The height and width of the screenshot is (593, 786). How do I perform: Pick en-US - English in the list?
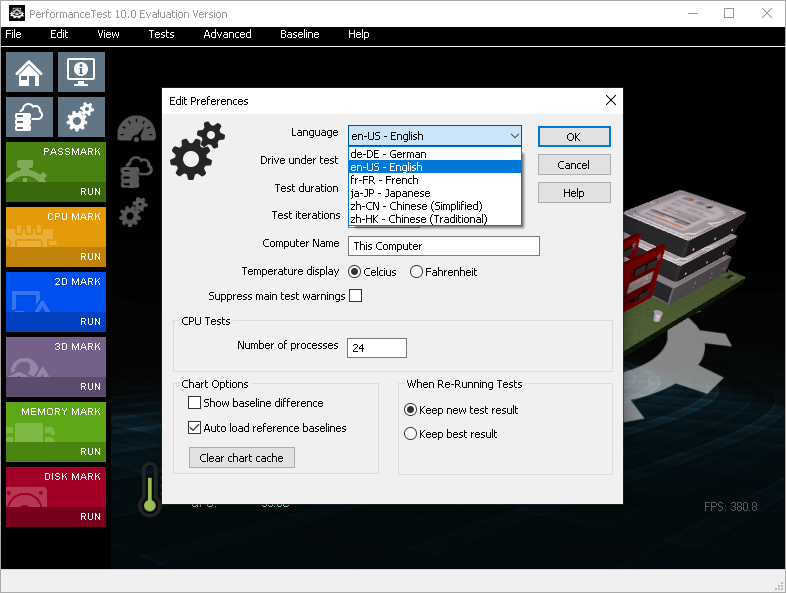coord(435,167)
